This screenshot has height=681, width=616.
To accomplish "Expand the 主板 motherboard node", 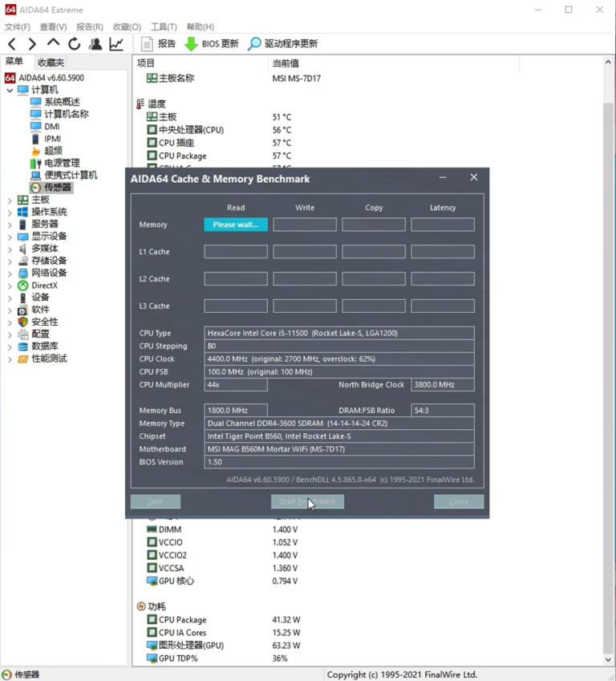I will (x=10, y=201).
